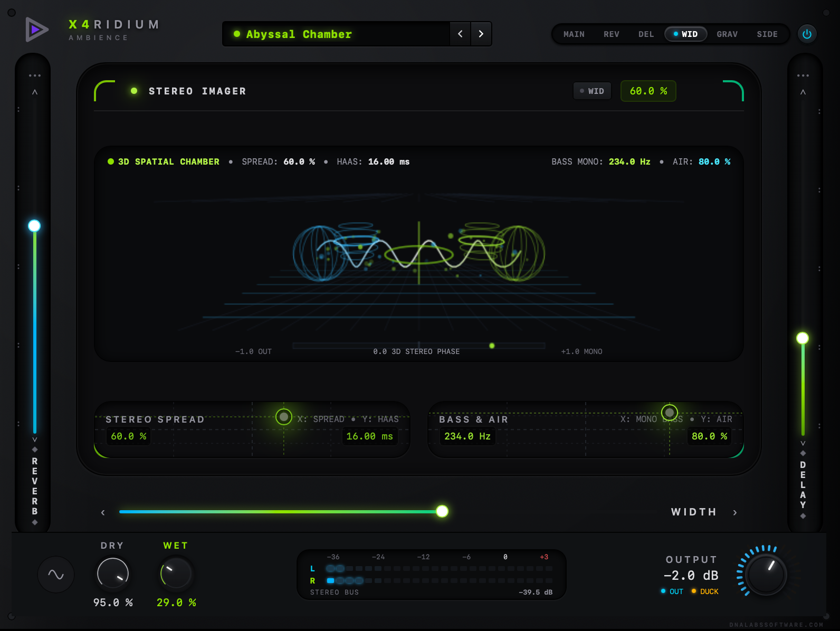Open the SIDE tab
The width and height of the screenshot is (840, 631).
pos(767,34)
